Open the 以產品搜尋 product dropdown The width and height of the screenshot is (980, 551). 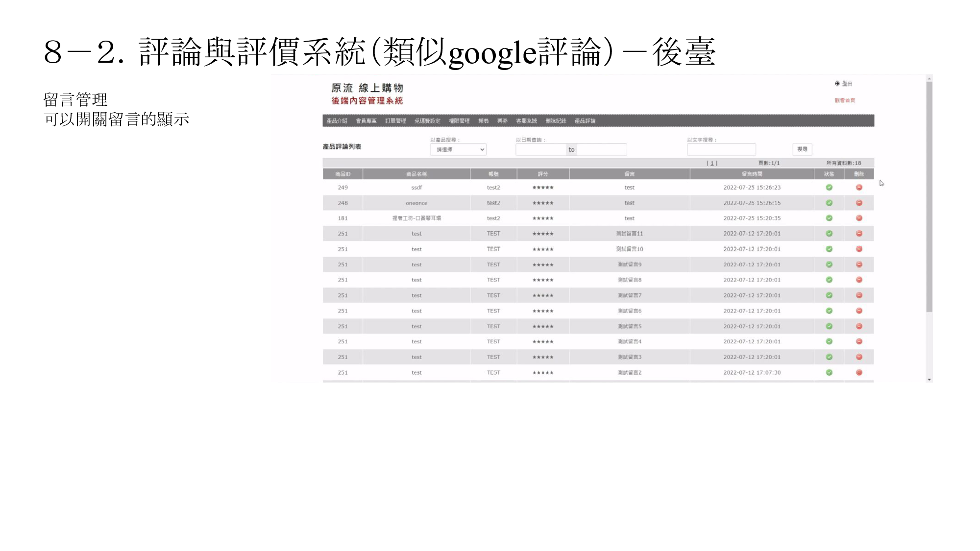tap(458, 149)
